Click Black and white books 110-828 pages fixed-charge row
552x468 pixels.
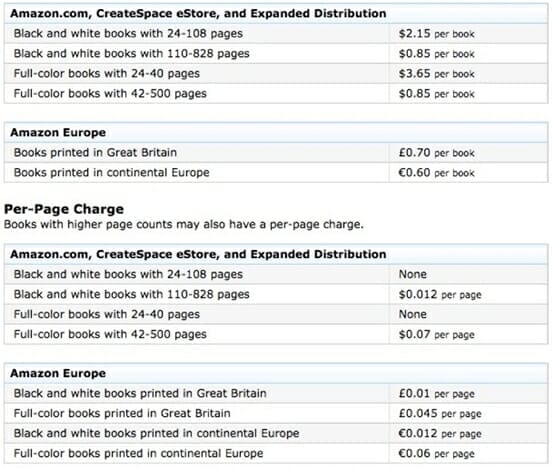coord(276,54)
